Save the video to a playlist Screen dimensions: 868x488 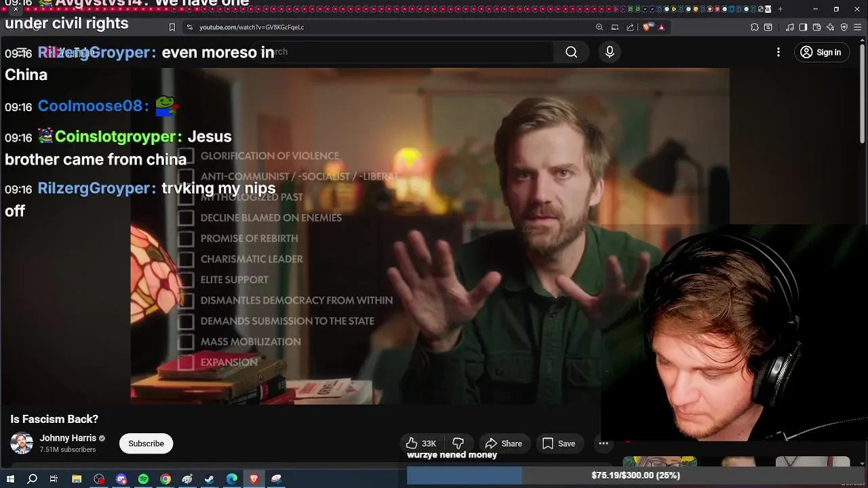click(x=559, y=443)
